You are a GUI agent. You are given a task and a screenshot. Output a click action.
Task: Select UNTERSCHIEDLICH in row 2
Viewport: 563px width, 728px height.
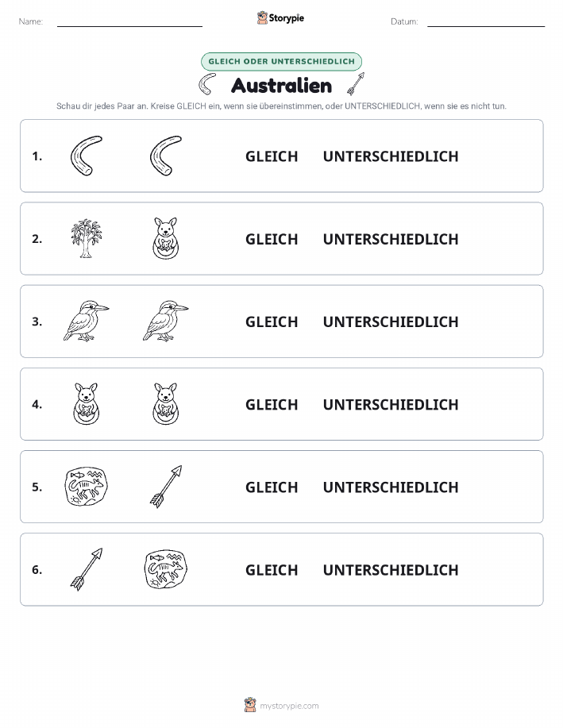click(391, 239)
